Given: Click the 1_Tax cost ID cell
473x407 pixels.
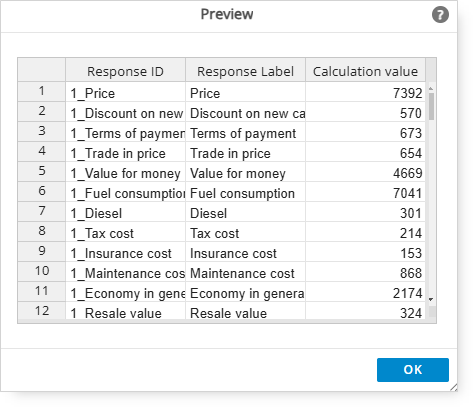Looking at the screenshot, I should (125, 232).
